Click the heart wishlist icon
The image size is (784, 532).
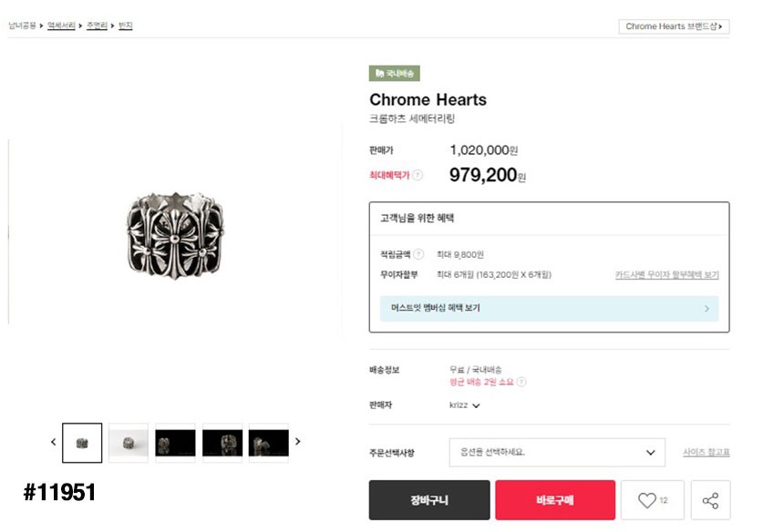647,500
